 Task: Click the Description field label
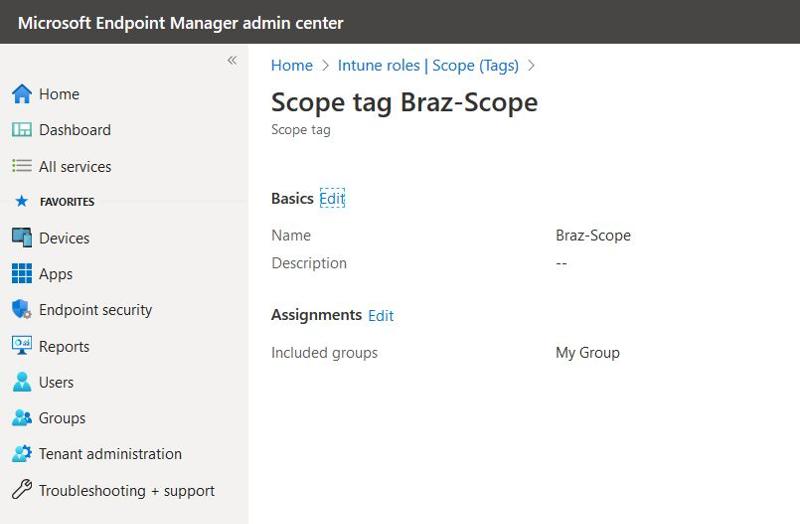point(309,263)
